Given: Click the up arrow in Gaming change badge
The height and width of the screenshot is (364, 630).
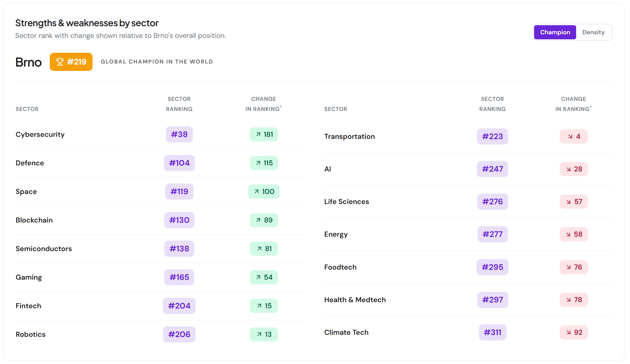Looking at the screenshot, I should 258,277.
